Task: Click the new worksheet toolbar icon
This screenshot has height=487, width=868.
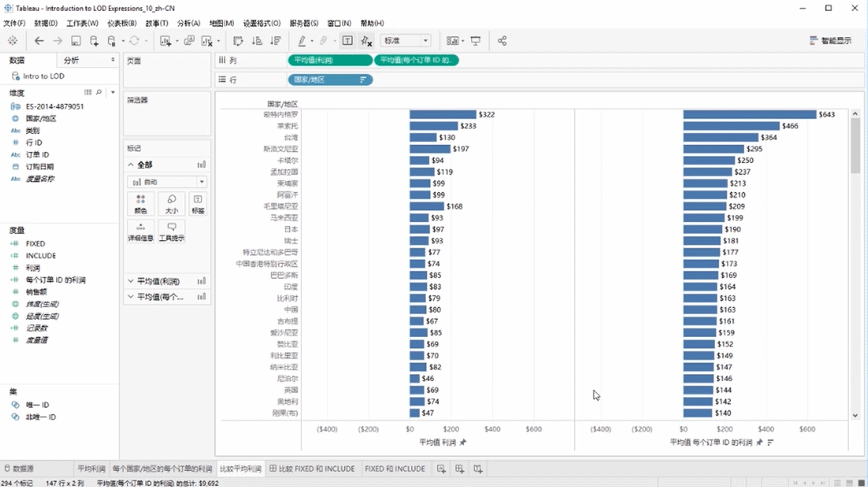Action: click(x=165, y=41)
